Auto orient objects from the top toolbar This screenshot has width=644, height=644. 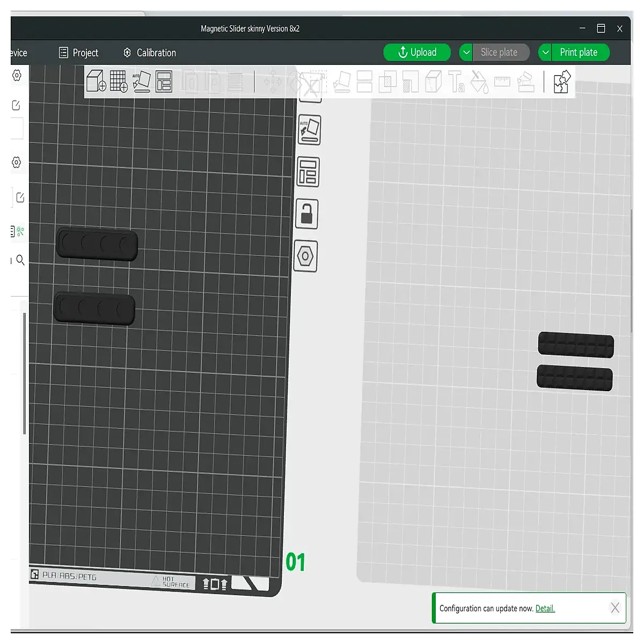(141, 82)
